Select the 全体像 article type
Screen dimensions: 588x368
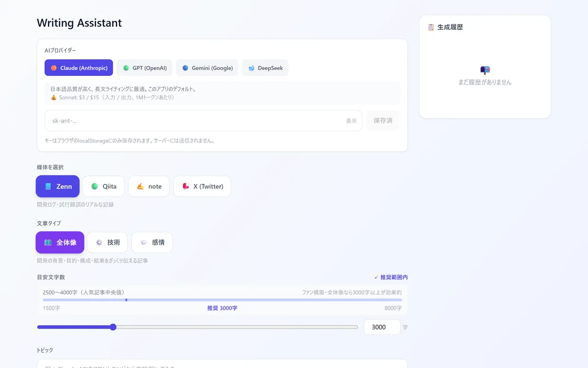[x=60, y=242]
